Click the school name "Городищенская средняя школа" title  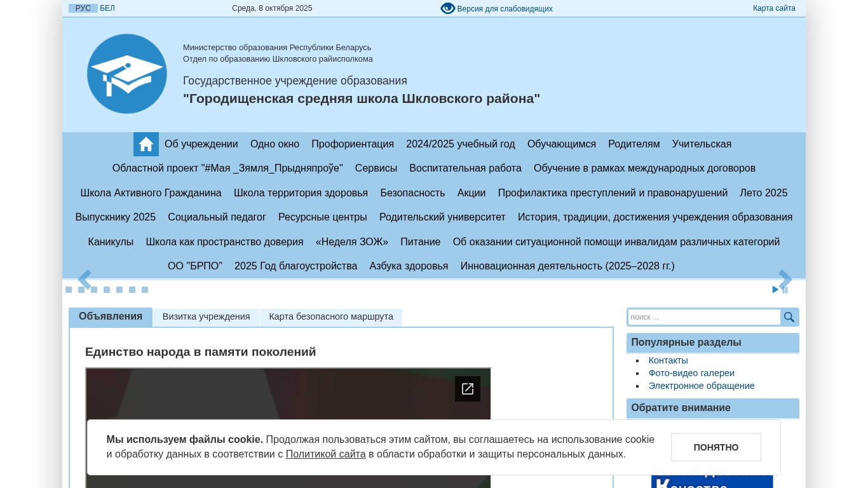[362, 98]
